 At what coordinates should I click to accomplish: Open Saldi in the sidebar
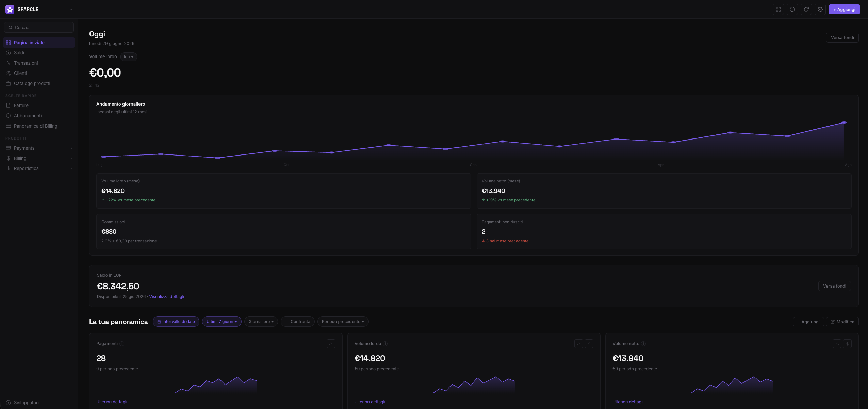coord(39,53)
